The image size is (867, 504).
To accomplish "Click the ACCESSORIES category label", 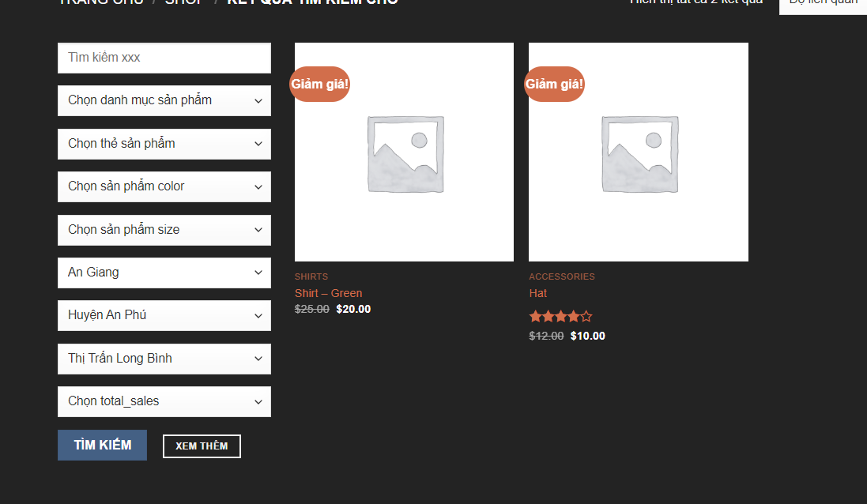I will pyautogui.click(x=561, y=276).
